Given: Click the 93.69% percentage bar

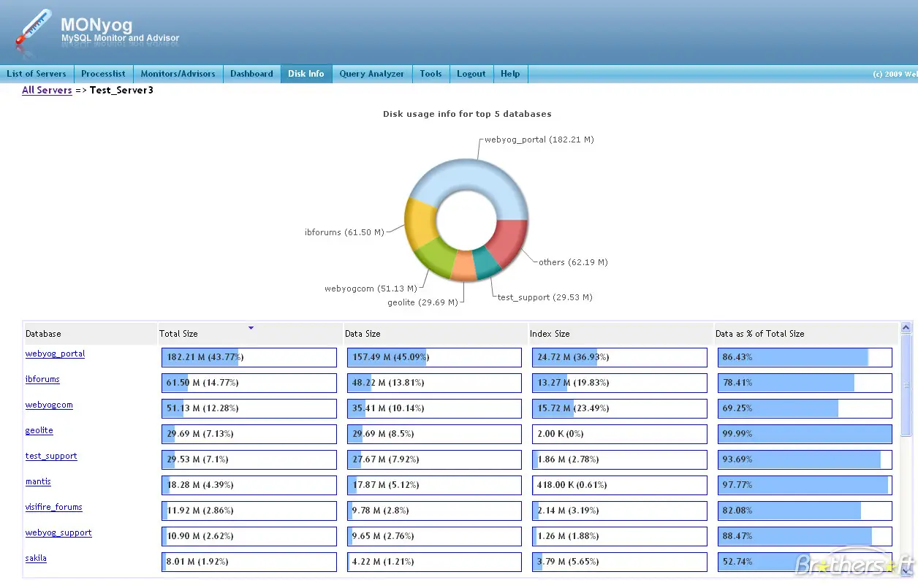Looking at the screenshot, I should pos(805,459).
